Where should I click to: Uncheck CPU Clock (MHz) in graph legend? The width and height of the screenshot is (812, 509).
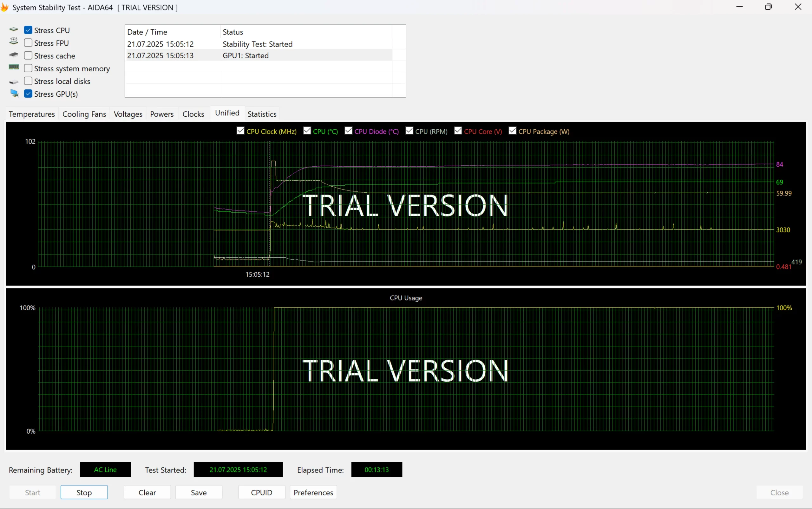[x=240, y=131]
